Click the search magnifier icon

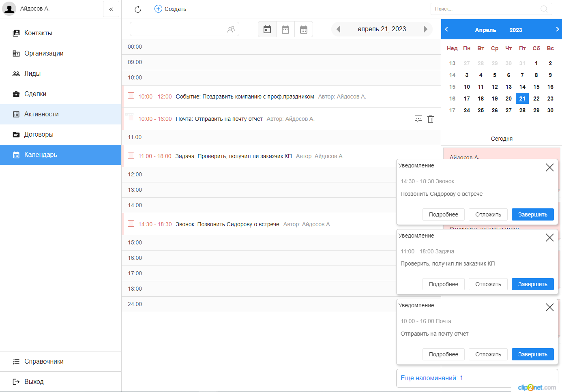pyautogui.click(x=544, y=9)
